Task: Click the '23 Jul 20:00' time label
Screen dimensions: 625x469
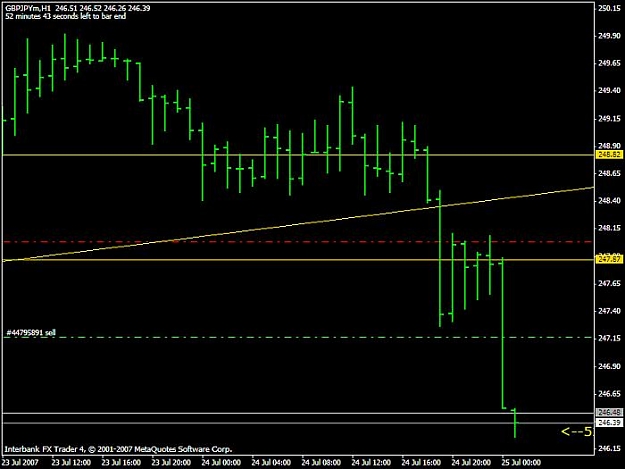Action: tap(171, 463)
